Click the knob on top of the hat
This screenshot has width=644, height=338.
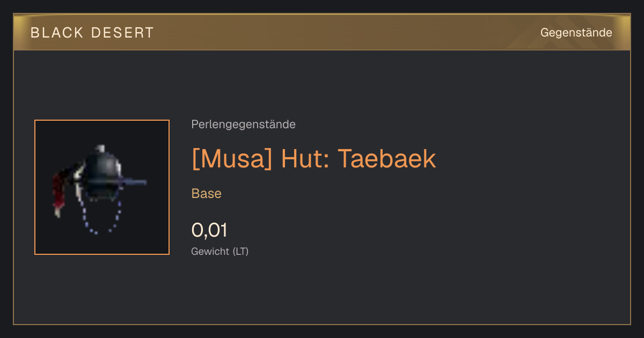[x=99, y=149]
